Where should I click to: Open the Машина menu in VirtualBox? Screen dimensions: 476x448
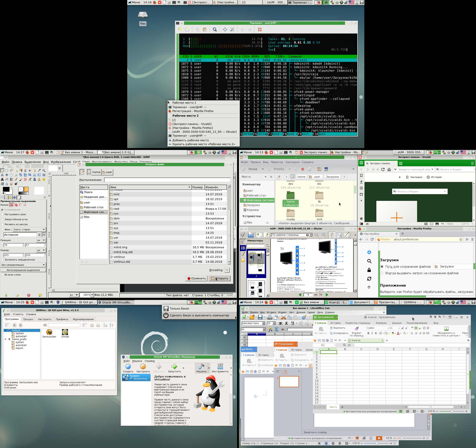click(137, 361)
